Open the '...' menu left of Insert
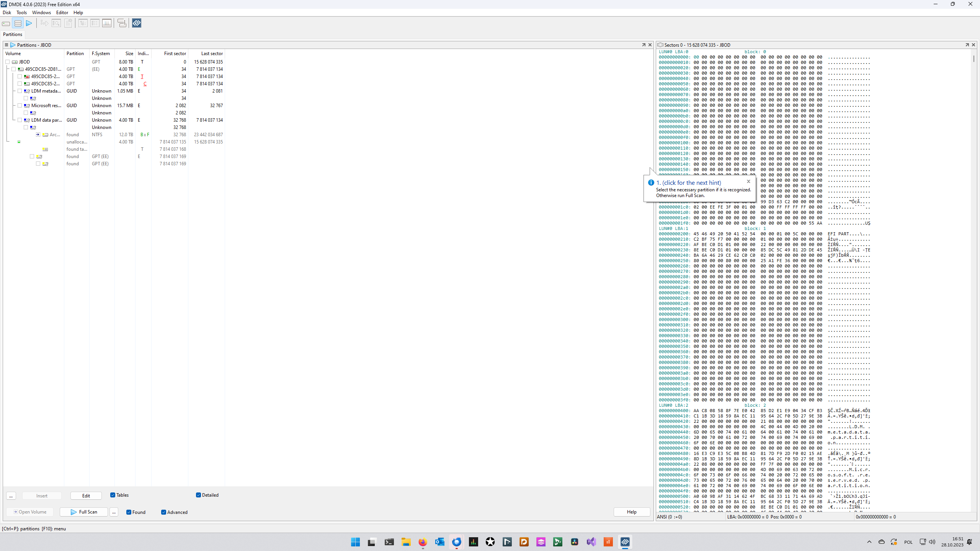 [x=11, y=496]
